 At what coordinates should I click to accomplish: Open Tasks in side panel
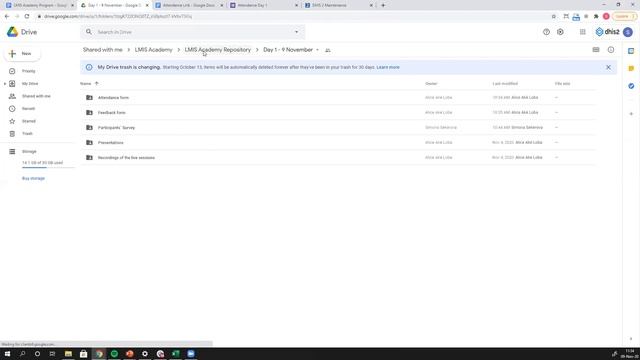coord(631,86)
